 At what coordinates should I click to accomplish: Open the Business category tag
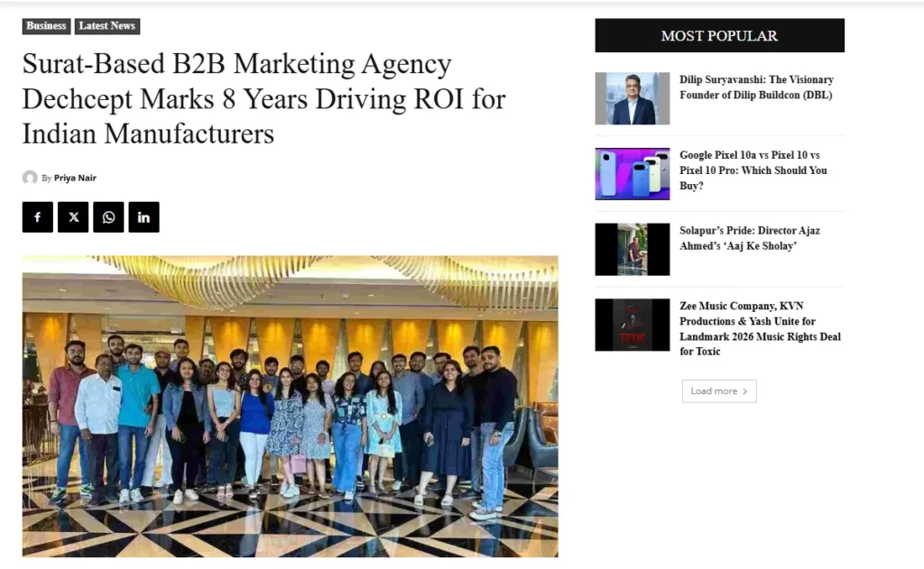pyautogui.click(x=46, y=26)
